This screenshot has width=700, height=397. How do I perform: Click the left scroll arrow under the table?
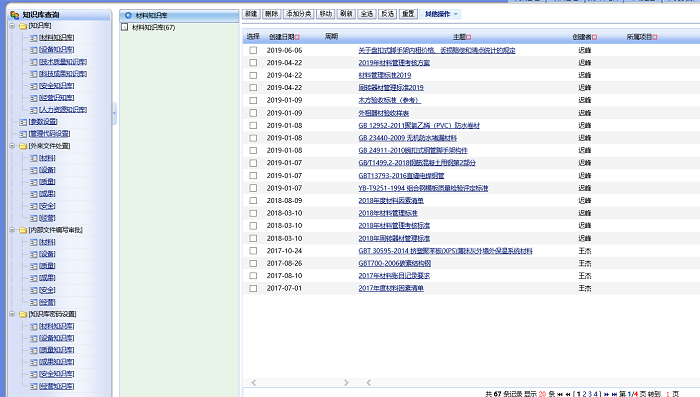coord(369,383)
